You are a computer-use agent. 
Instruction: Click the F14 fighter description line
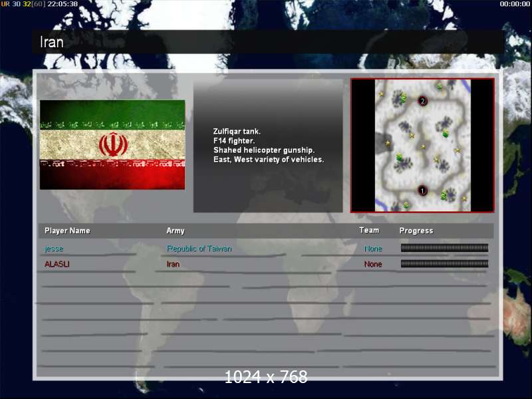(x=234, y=141)
